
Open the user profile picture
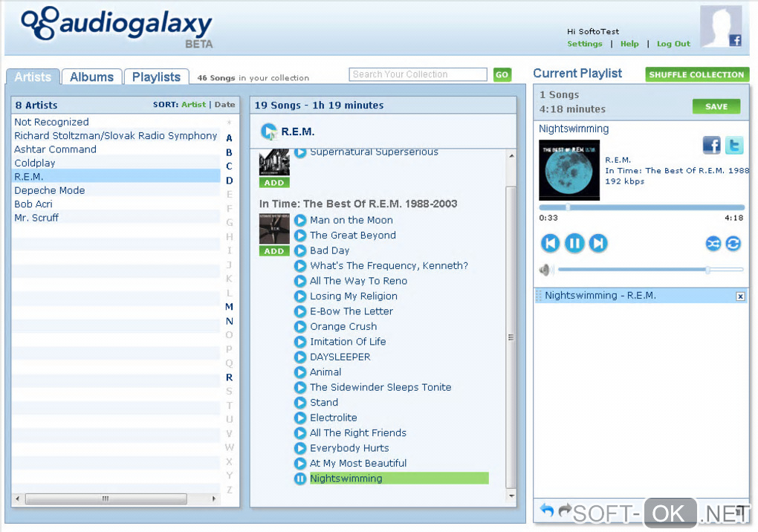point(722,26)
